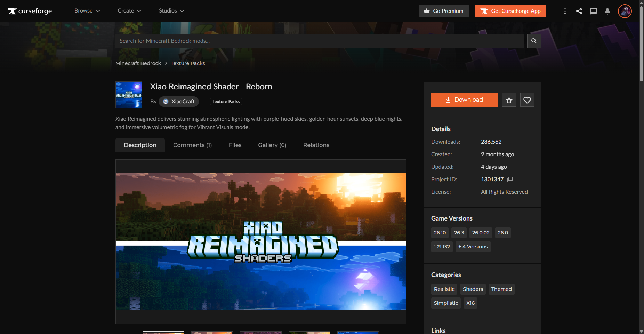Viewport: 644px width, 334px height.
Task: Open the Shaders category
Action: click(473, 289)
